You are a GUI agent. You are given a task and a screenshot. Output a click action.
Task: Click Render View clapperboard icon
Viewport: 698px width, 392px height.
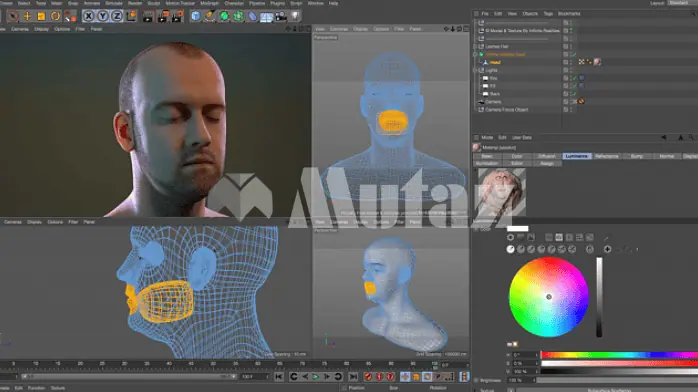click(148, 17)
